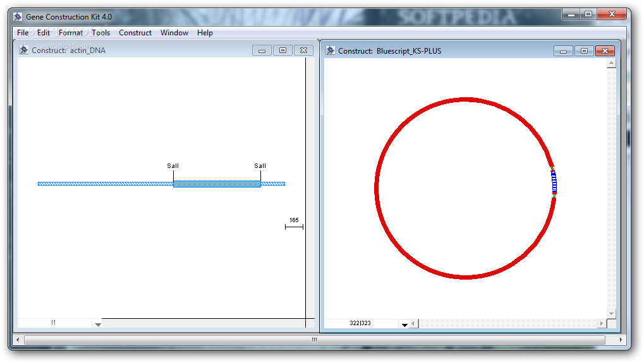Open the Help menu
This screenshot has height=363, width=644.
(x=205, y=33)
